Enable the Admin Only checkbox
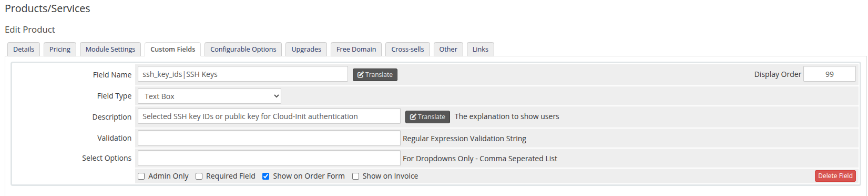The height and width of the screenshot is (196, 868). point(141,177)
